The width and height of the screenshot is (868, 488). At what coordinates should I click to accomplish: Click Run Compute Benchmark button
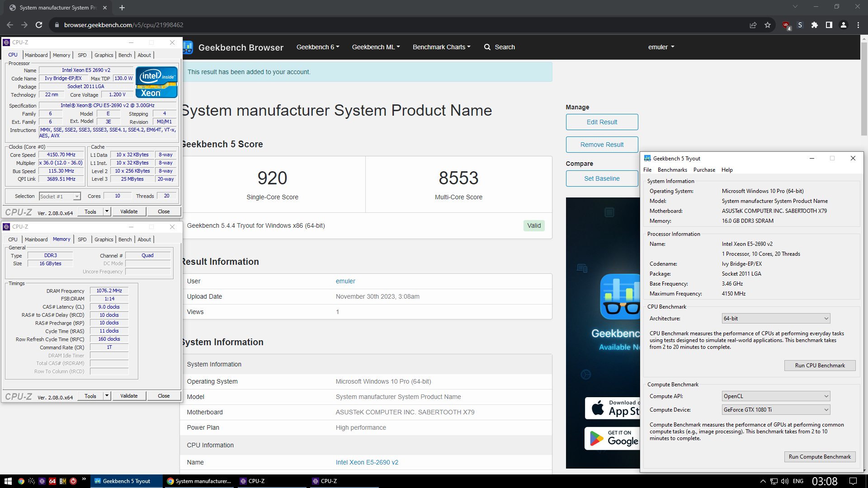(x=820, y=457)
